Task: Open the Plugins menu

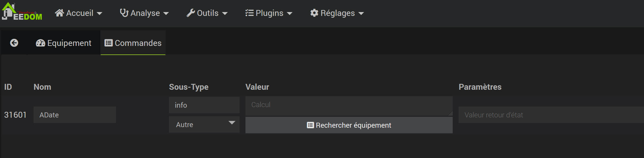Action: click(x=269, y=13)
